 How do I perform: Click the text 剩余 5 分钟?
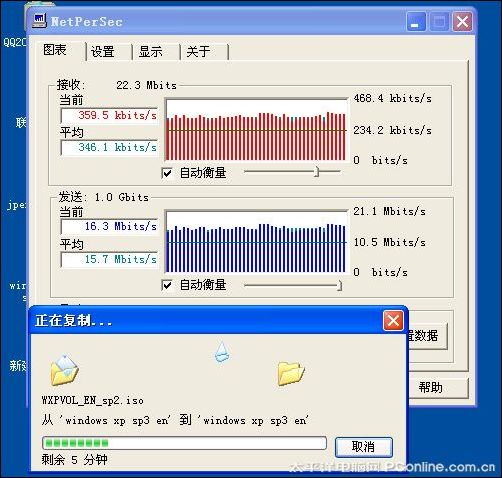[74, 460]
